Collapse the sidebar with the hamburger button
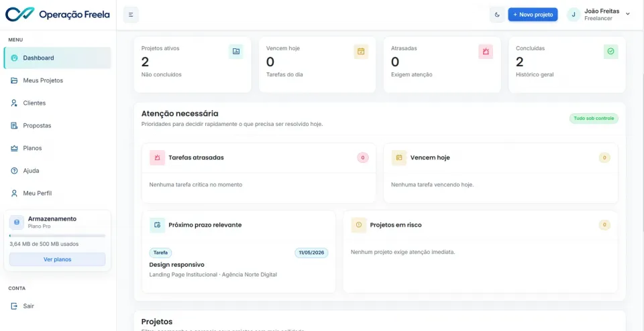Viewport: 644px width, 331px height. (131, 15)
